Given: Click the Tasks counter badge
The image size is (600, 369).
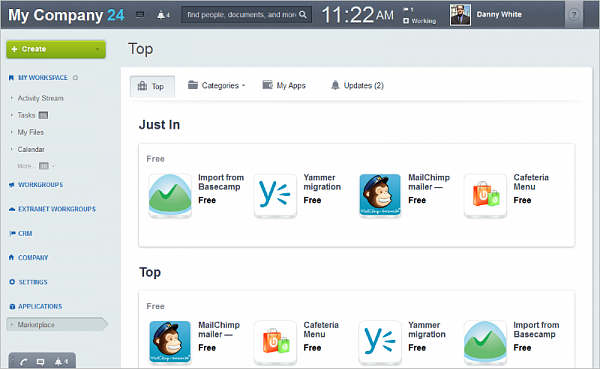Looking at the screenshot, I should pos(44,115).
